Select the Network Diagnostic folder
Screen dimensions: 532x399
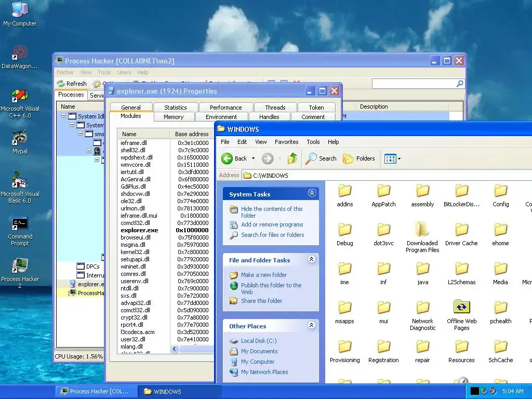click(422, 315)
